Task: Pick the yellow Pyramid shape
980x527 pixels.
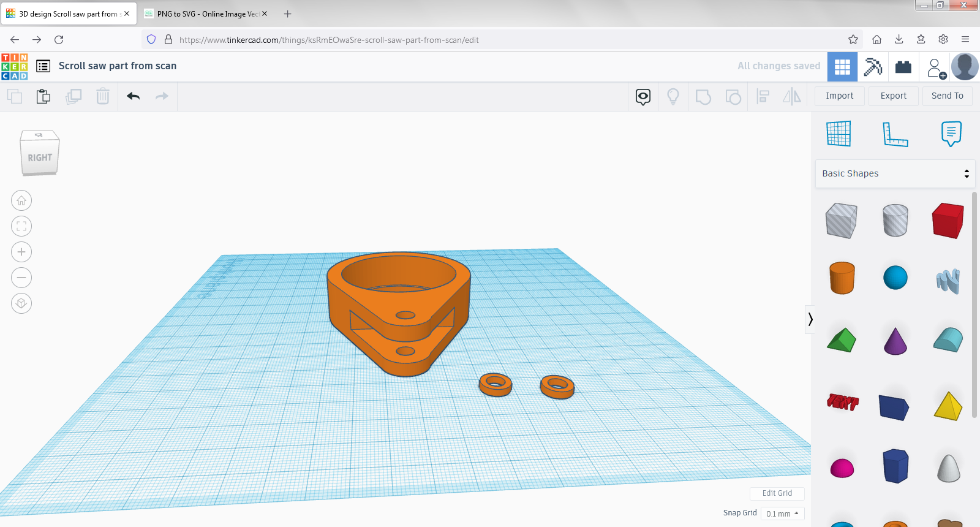Action: tap(948, 406)
